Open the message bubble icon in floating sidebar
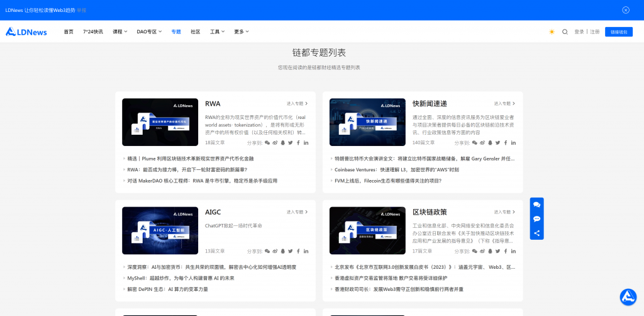644x316 pixels. click(x=537, y=219)
